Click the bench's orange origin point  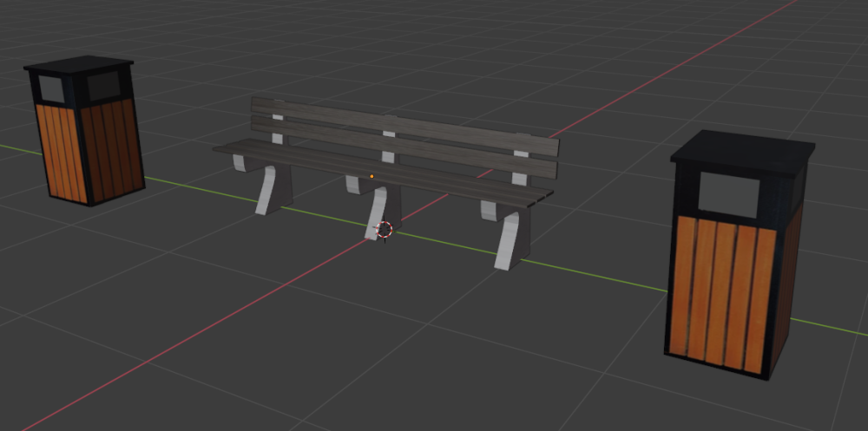tap(372, 176)
